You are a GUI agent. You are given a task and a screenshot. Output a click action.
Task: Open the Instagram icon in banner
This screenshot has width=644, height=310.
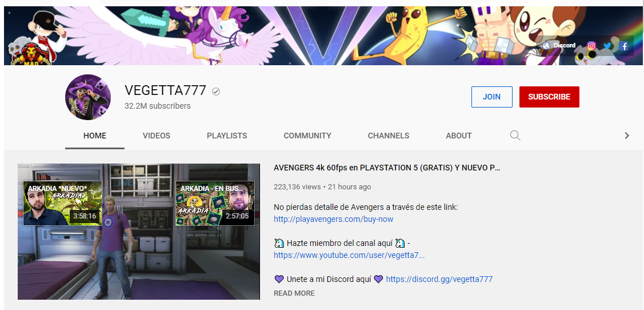[x=591, y=46]
